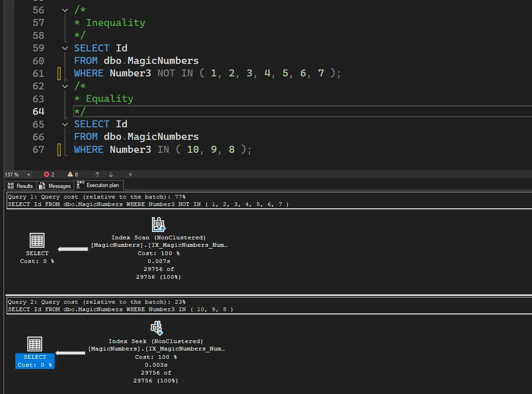
Task: Collapse the SELECT statement at line 65
Action: 64,124
